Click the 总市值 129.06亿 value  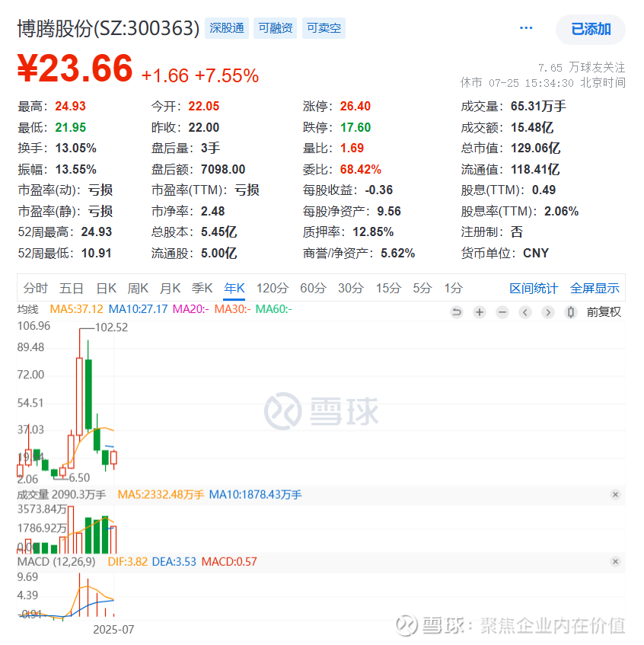click(x=535, y=148)
